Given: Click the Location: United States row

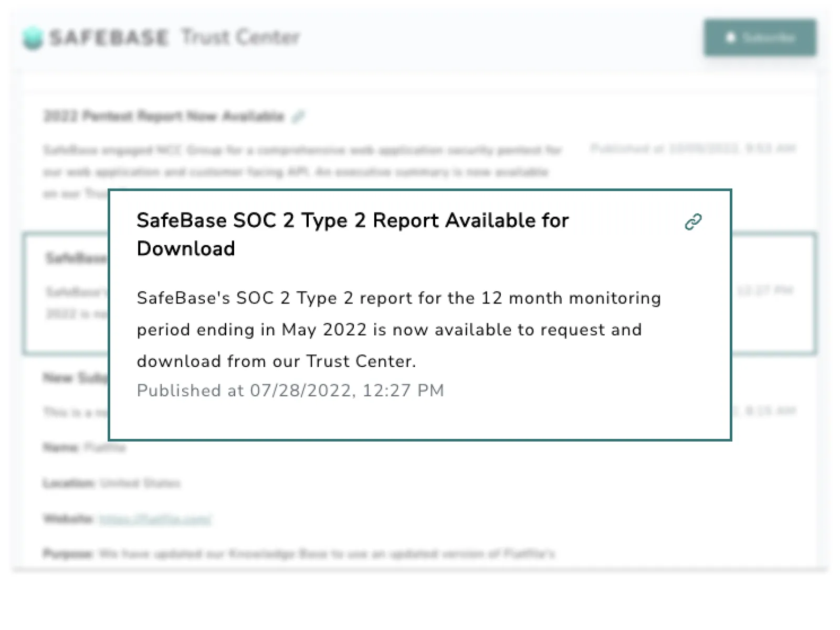Looking at the screenshot, I should pos(111,483).
